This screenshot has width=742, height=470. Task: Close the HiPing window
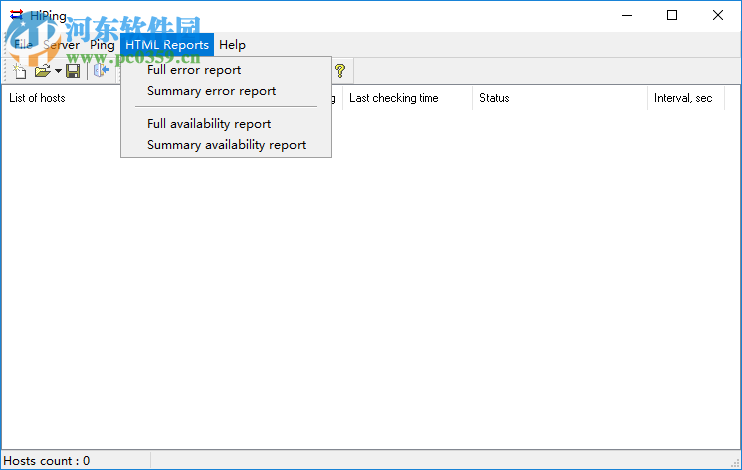click(718, 15)
